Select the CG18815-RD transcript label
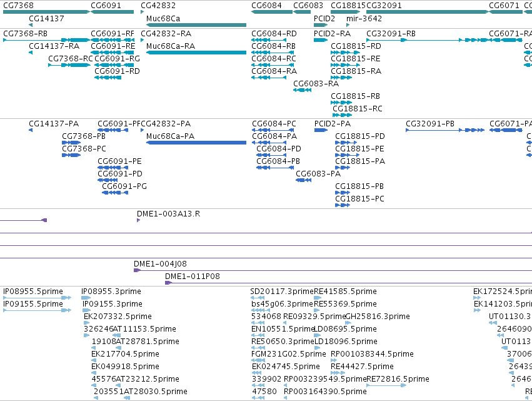This screenshot has width=532, height=401. (356, 46)
